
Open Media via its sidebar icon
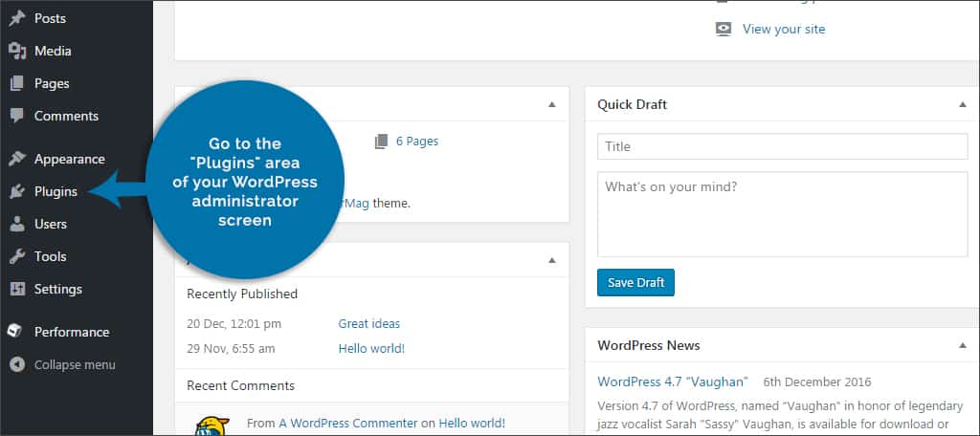[x=17, y=52]
